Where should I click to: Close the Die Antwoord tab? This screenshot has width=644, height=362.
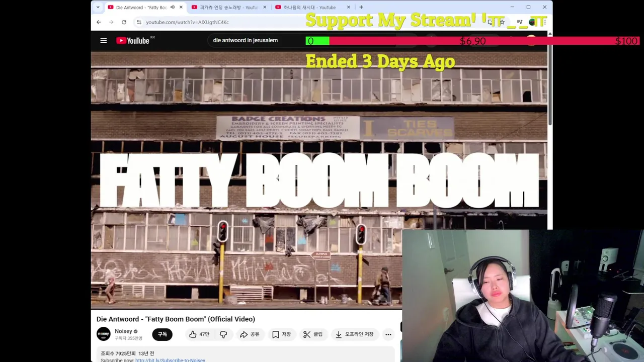(181, 7)
